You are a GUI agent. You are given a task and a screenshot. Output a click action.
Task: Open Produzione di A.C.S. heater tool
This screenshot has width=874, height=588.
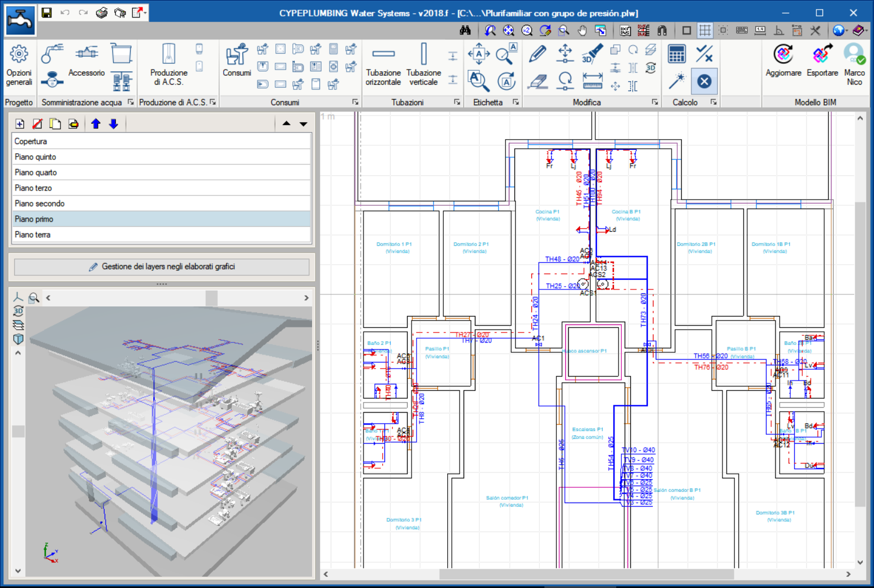[168, 66]
